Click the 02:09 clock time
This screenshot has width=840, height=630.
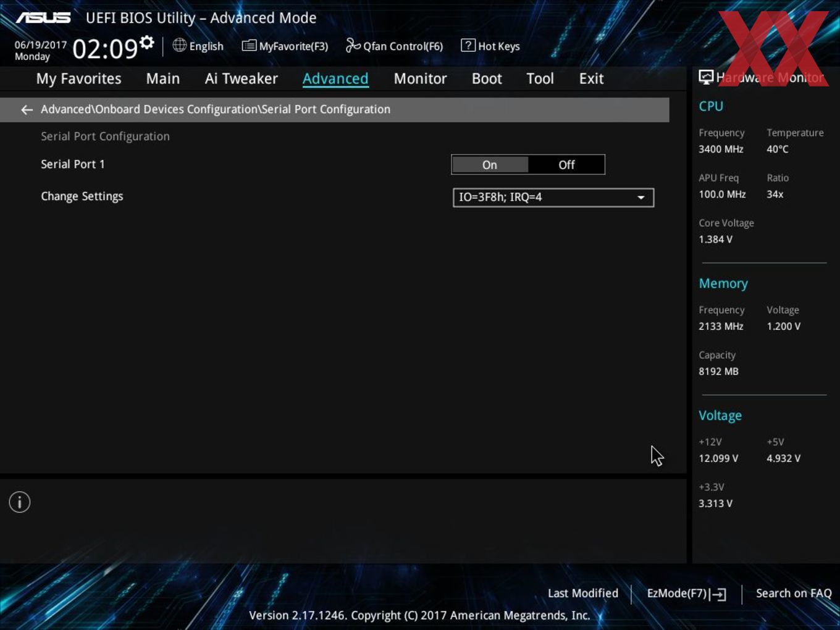pos(105,49)
